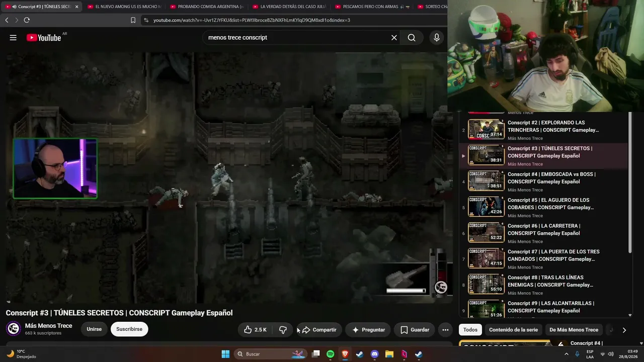Open the ESP LAA language indicator
This screenshot has width=644, height=362.
tap(590, 354)
